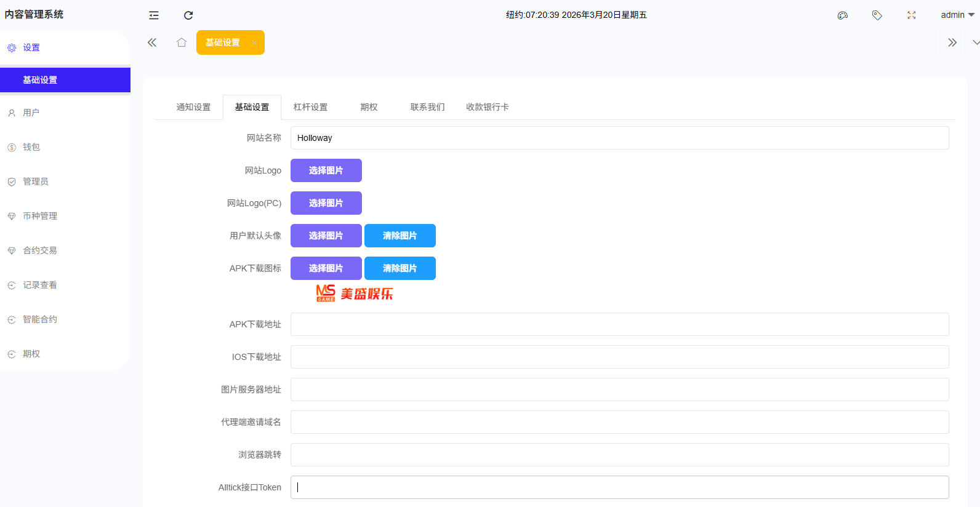Toggle fullscreen mode icon
The height and width of the screenshot is (507, 980).
[x=912, y=15]
